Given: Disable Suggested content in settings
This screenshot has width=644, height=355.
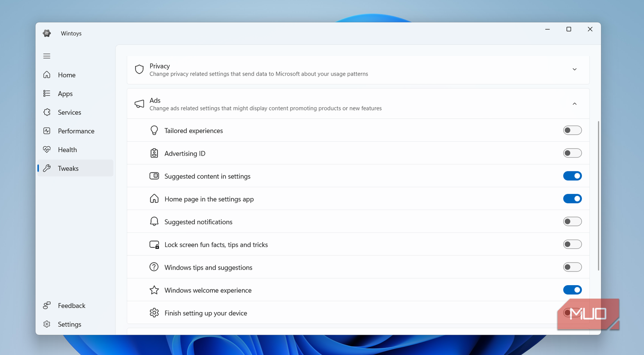Looking at the screenshot, I should click(572, 176).
